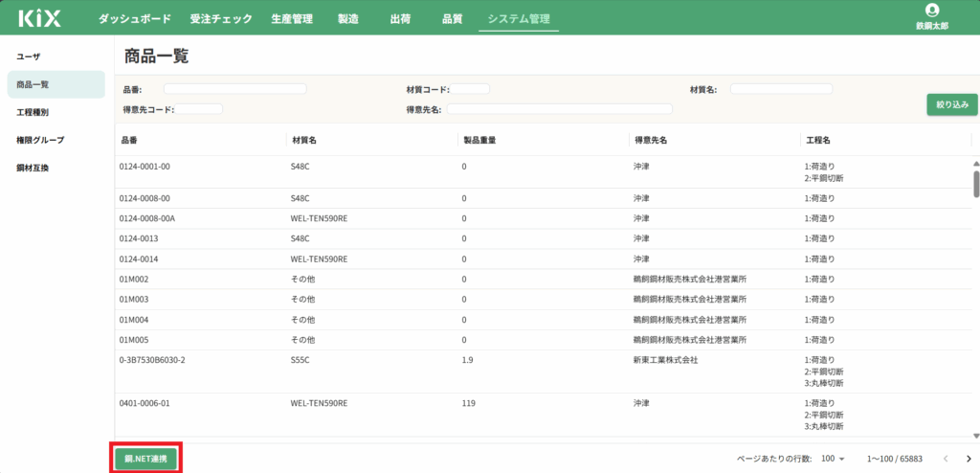The image size is (980, 473).
Task: Open 鋼材互換 in sidebar
Action: point(56,169)
